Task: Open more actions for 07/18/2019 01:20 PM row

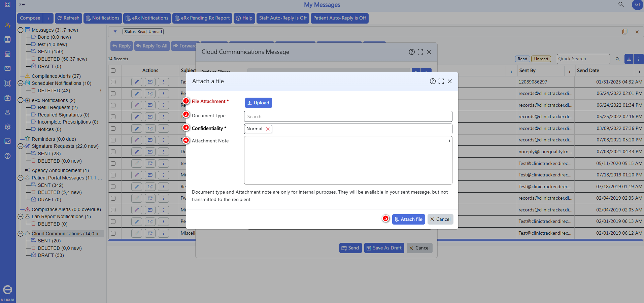Action: tap(164, 175)
